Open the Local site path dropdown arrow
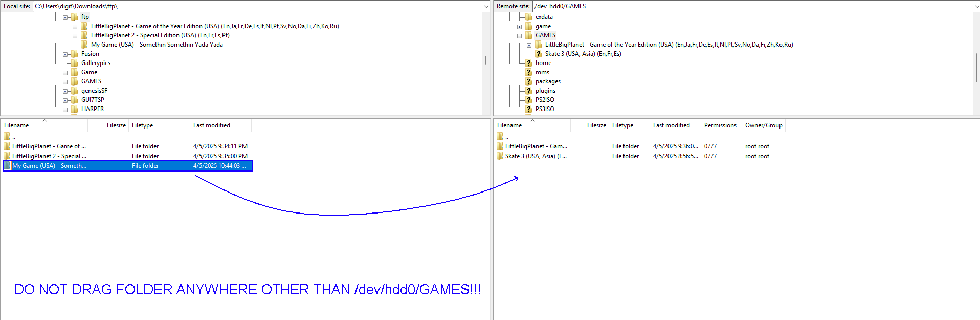 coord(486,6)
